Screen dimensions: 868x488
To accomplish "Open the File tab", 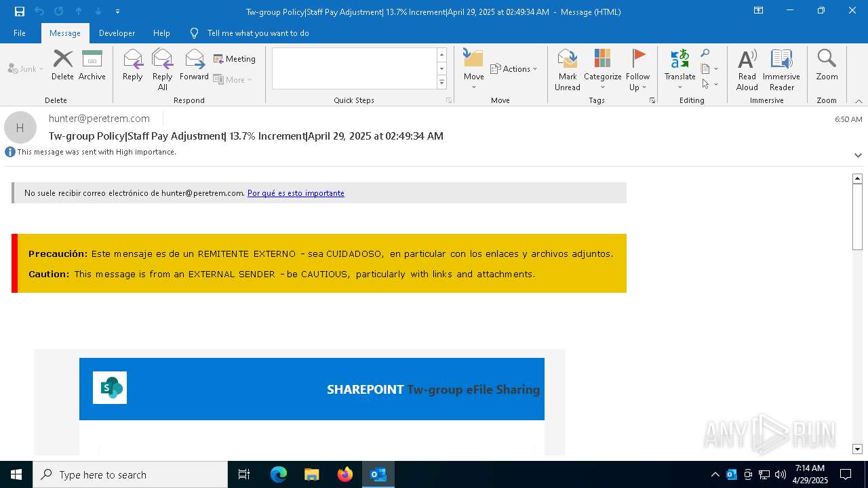I will pyautogui.click(x=20, y=33).
